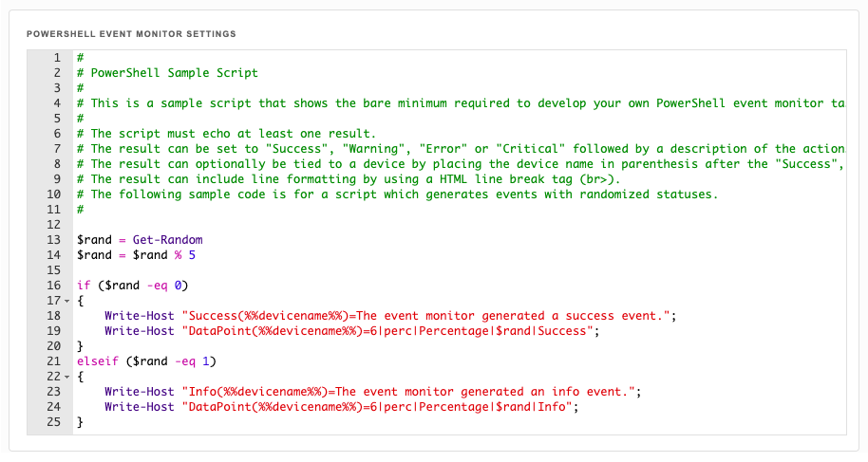Viewport: 868px width, 462px height.
Task: Click the 'PowerShell Event Monitor Settings' heading
Action: coord(131,34)
